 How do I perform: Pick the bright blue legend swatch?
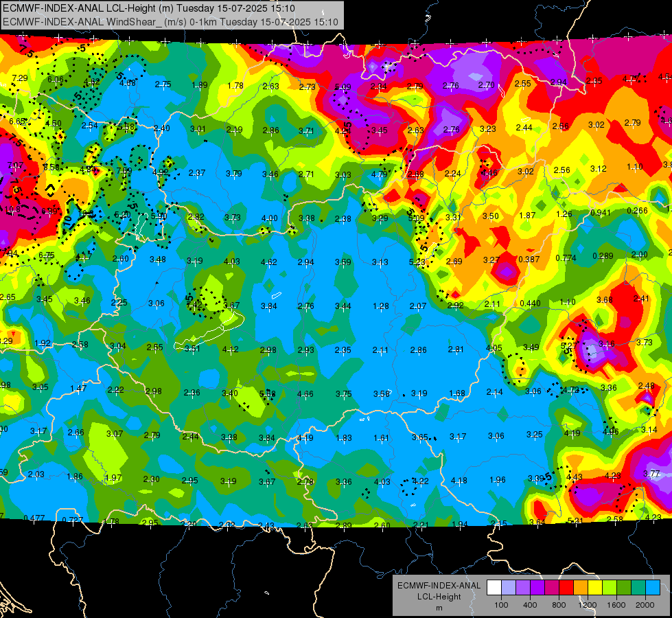pos(653,588)
